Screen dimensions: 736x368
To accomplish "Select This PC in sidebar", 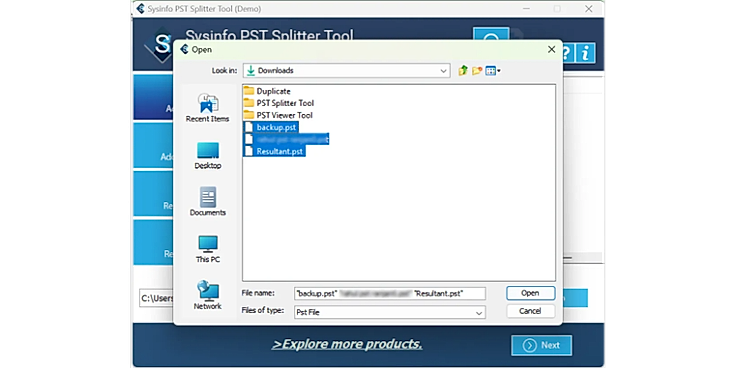I will pos(207,249).
